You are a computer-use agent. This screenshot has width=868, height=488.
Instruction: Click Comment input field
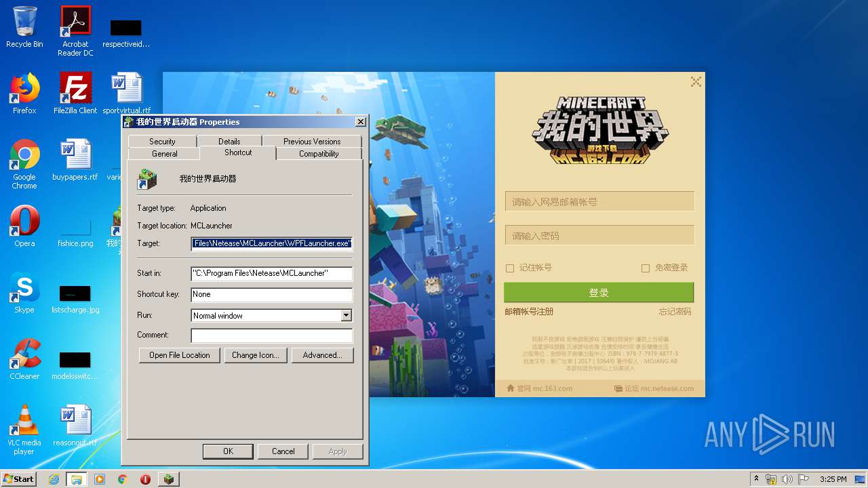(x=272, y=335)
